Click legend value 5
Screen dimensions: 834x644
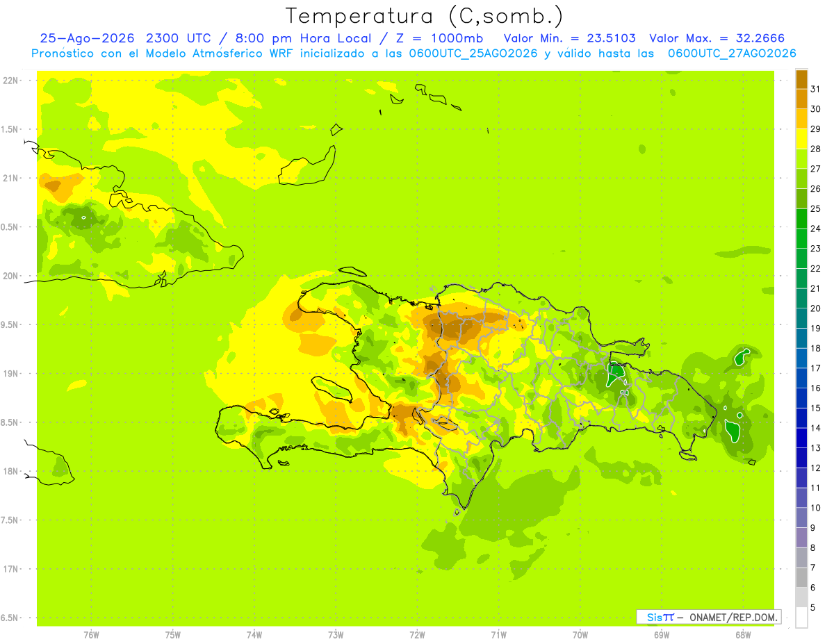(812, 607)
